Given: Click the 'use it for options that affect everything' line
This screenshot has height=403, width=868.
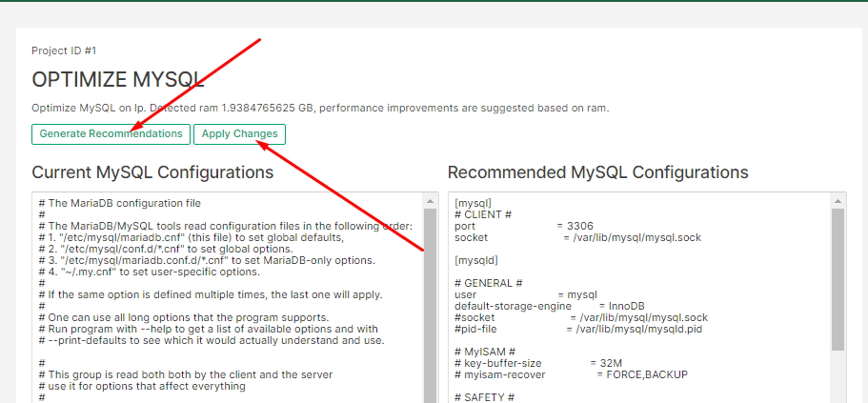Looking at the screenshot, I should point(142,386).
